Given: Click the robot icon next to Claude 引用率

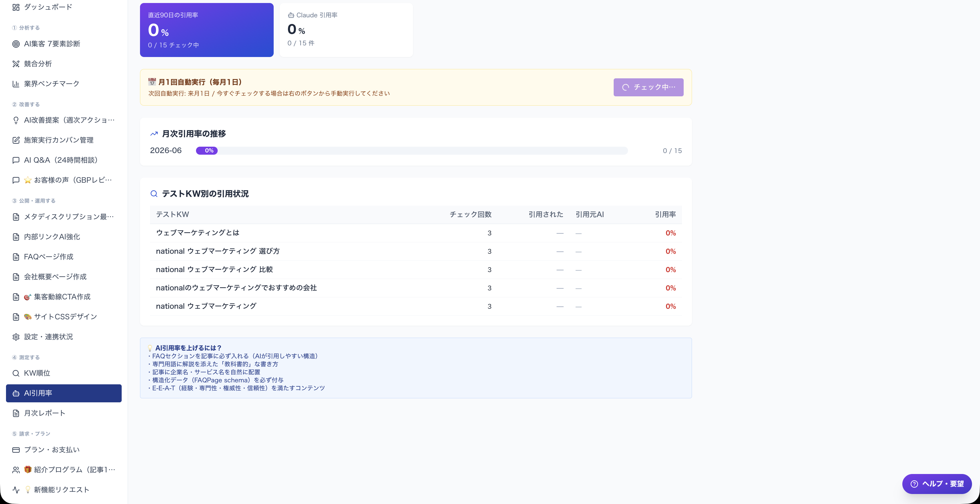Looking at the screenshot, I should [291, 15].
